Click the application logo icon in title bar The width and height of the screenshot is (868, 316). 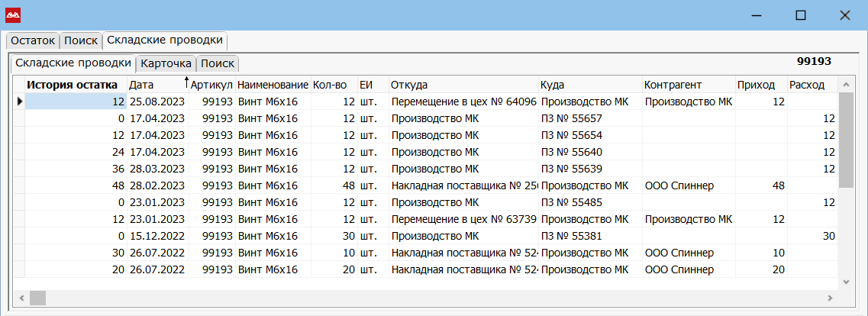(x=13, y=15)
